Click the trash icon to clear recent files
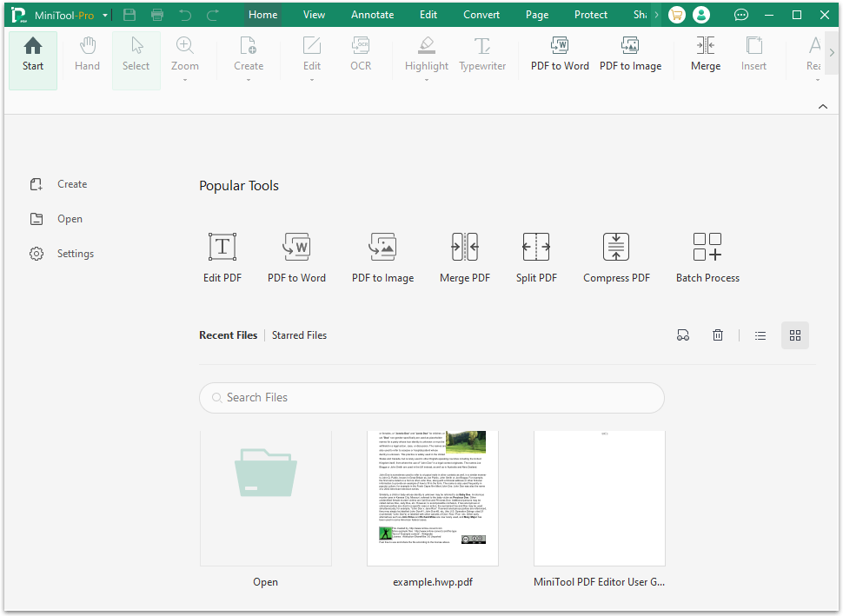Viewport: 843px width, 616px height. (718, 335)
